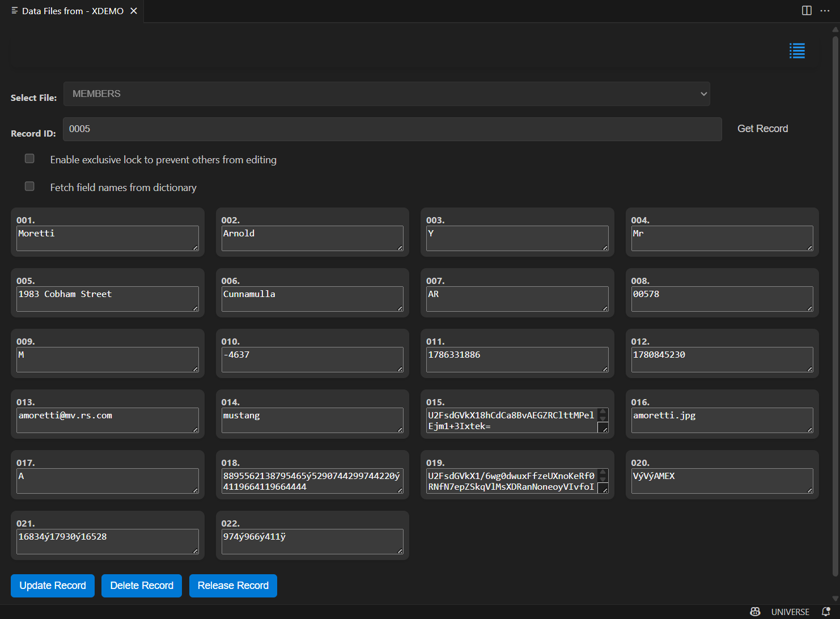Enable exclusive lock checkbox

click(29, 159)
